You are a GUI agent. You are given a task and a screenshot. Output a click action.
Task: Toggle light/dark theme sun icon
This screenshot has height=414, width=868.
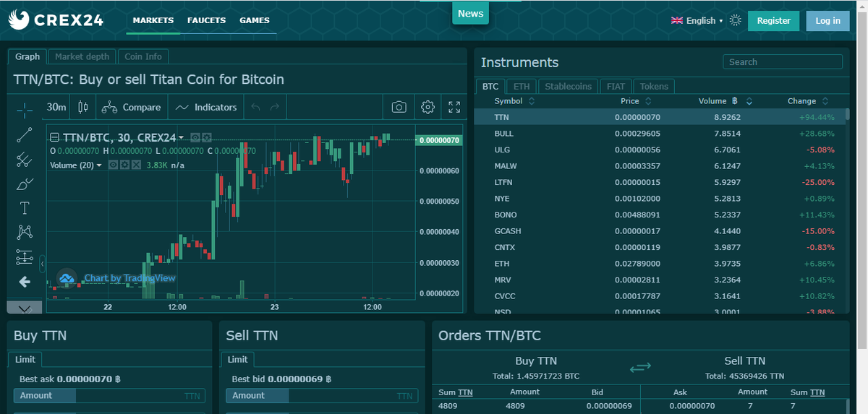(736, 20)
